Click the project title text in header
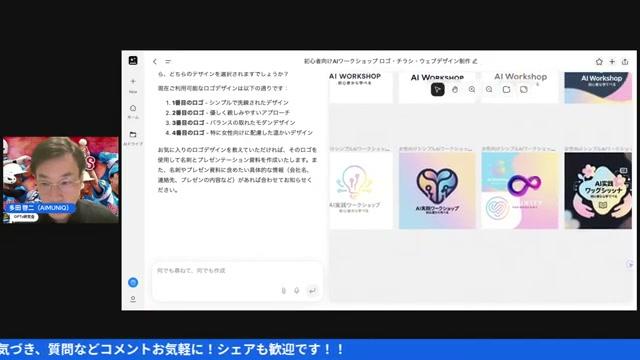Image resolution: width=640 pixels, height=360 pixels. (387, 61)
